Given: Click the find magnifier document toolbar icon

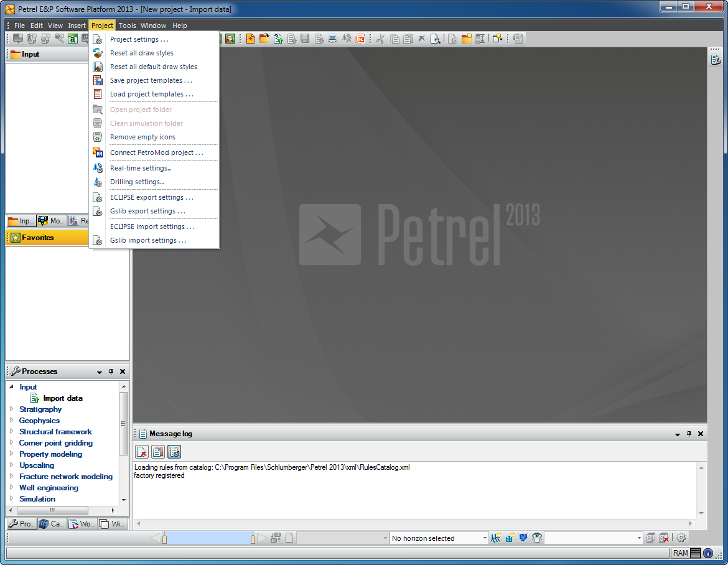Looking at the screenshot, I should coord(435,39).
